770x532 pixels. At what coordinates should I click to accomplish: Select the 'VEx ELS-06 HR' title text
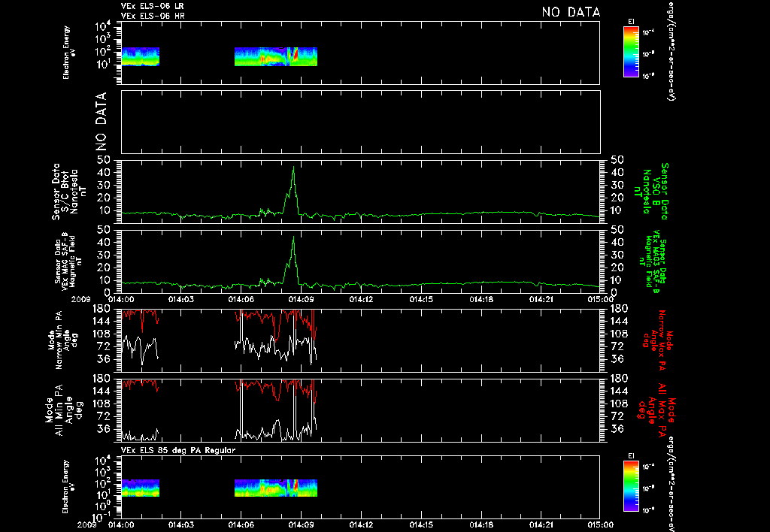pyautogui.click(x=153, y=17)
